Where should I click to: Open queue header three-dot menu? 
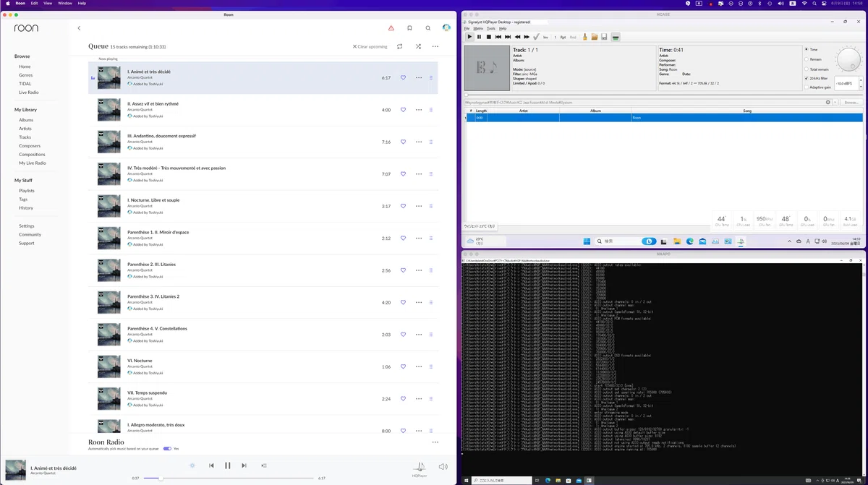tap(435, 46)
